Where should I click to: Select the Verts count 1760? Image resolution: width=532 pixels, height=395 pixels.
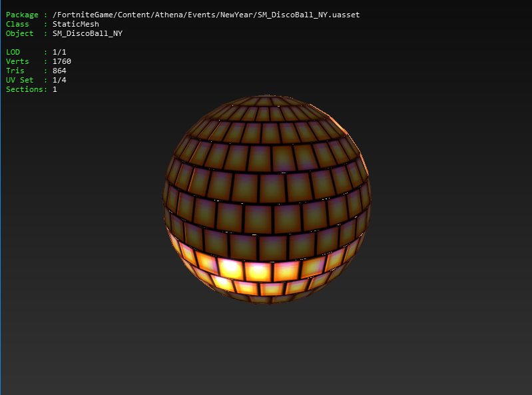pos(62,61)
